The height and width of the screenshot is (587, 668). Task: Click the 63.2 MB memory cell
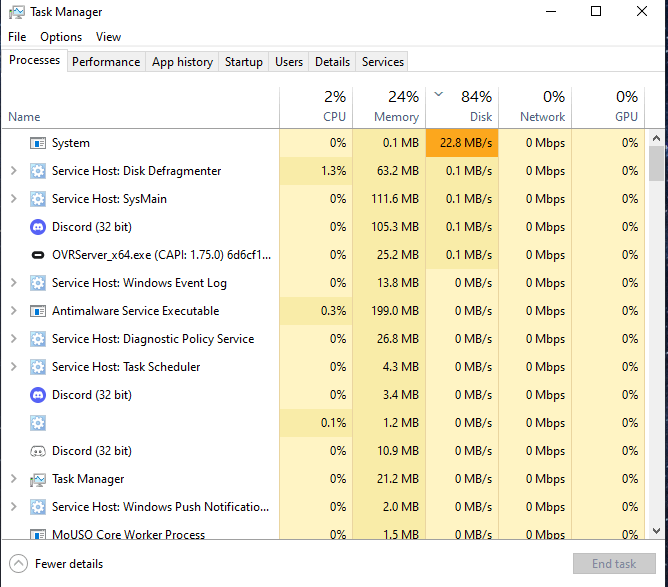389,171
